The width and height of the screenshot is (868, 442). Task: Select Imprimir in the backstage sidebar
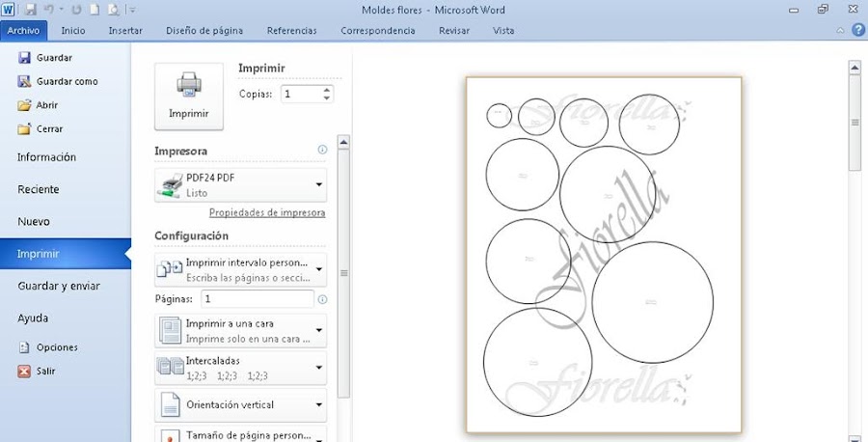[x=66, y=254]
